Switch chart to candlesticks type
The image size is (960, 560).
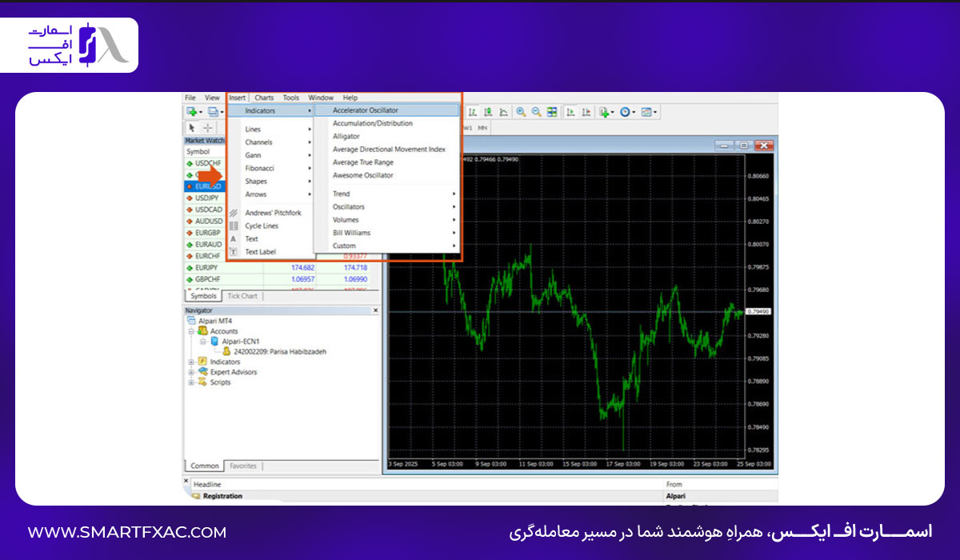(488, 112)
